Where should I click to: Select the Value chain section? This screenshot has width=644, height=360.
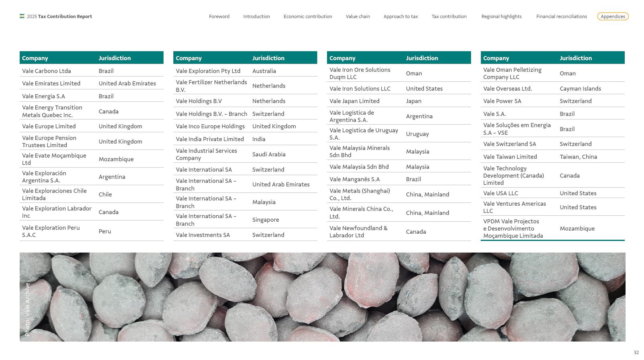(358, 16)
